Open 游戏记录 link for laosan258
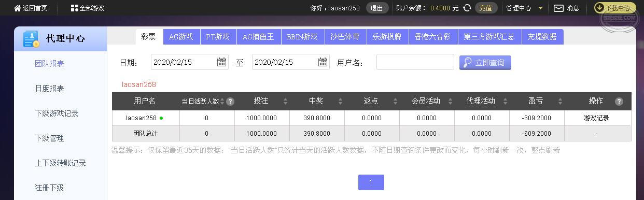This screenshot has height=200, width=644. tap(597, 118)
